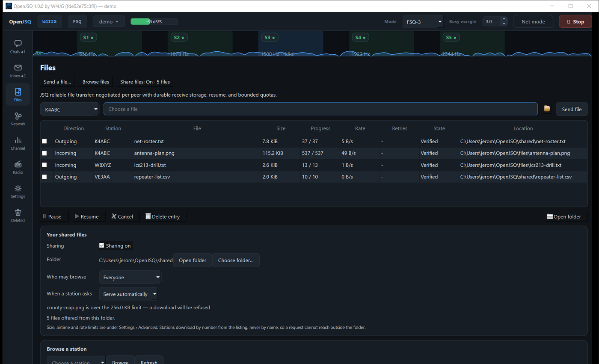Click the antenna-plan.png file name cell
This screenshot has height=364, width=599.
point(197,153)
